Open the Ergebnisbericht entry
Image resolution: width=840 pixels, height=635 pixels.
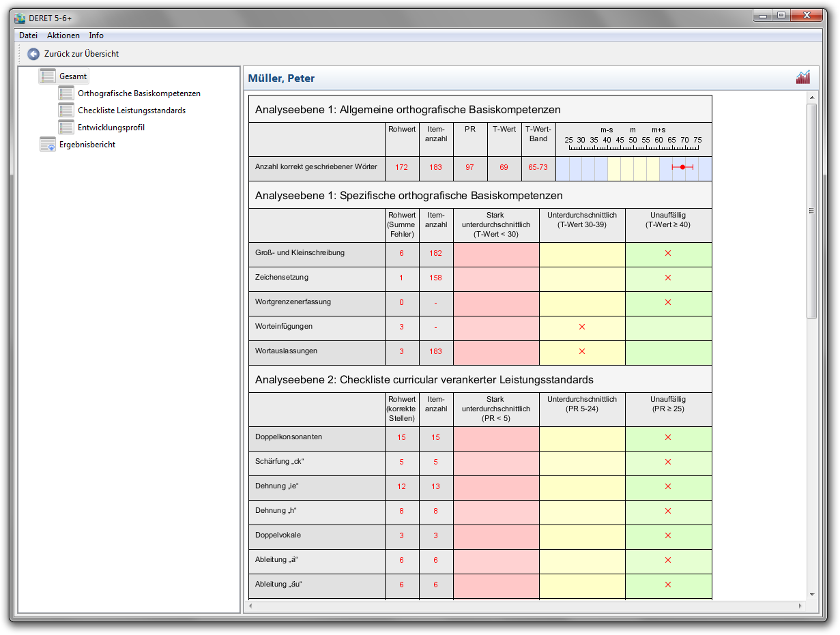point(87,145)
